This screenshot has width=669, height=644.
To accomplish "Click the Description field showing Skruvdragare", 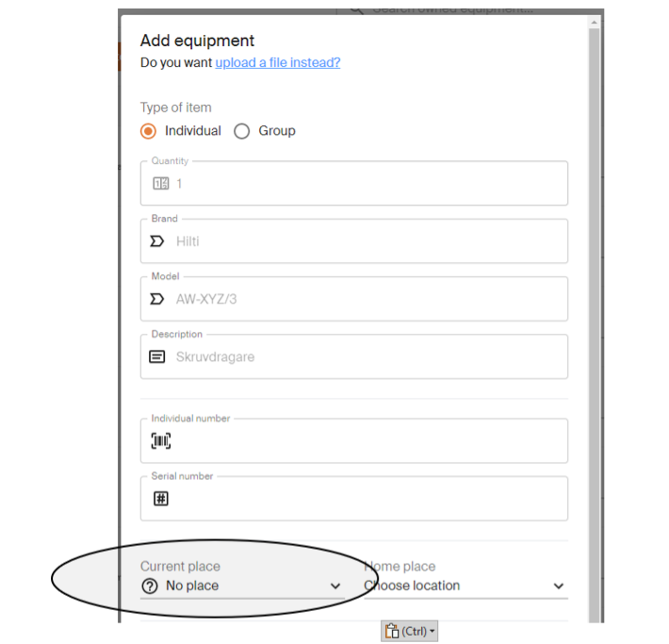I will pyautogui.click(x=354, y=356).
